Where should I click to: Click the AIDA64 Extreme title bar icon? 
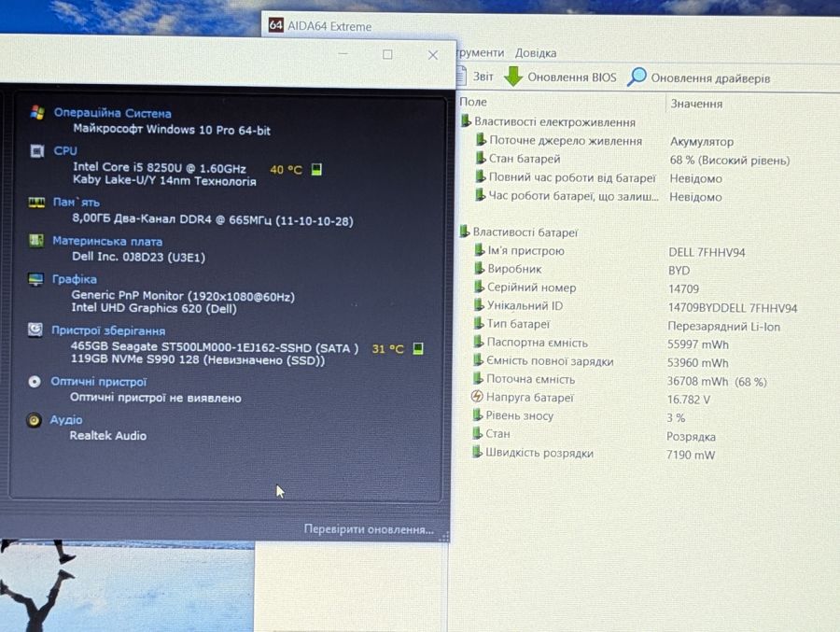coord(276,24)
